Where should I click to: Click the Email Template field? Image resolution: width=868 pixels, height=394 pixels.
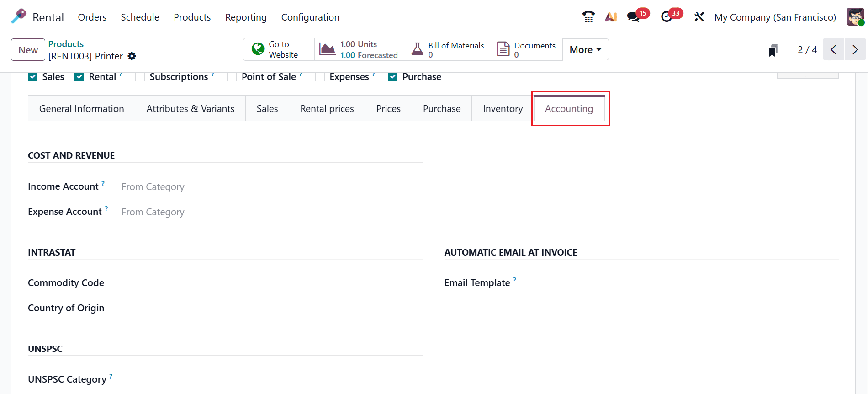point(688,283)
